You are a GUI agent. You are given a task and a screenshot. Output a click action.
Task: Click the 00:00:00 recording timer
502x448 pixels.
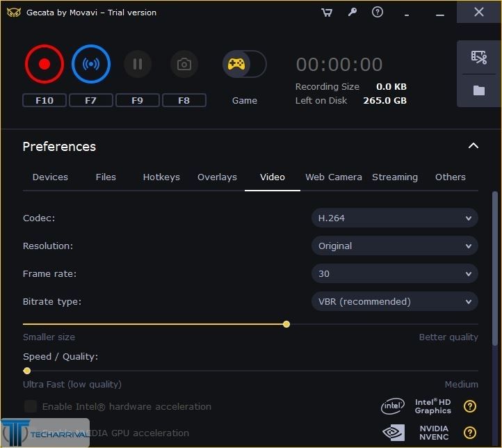pos(339,65)
